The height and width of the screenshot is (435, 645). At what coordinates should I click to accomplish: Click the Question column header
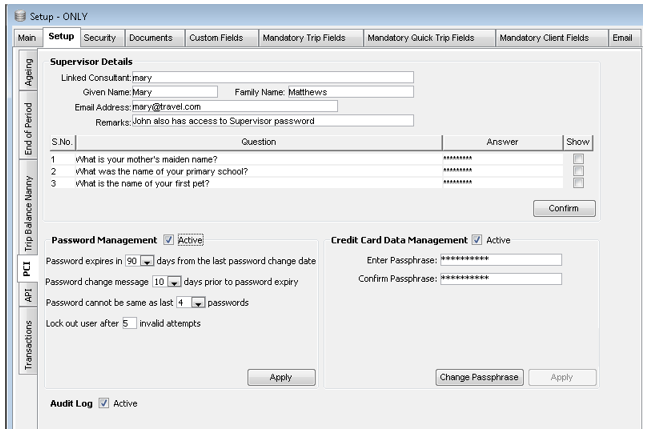(259, 142)
